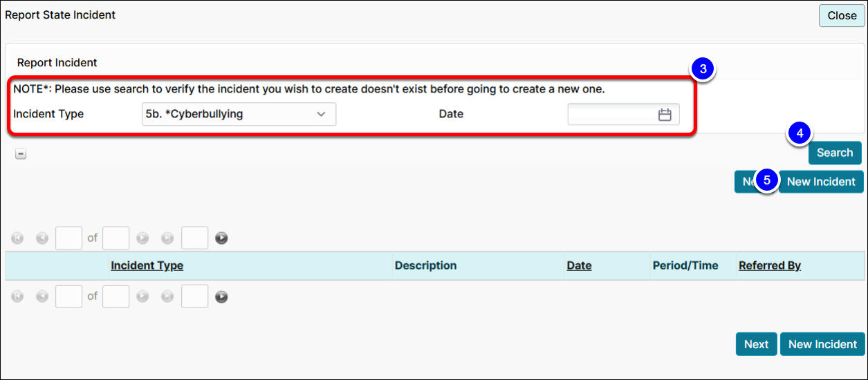The width and height of the screenshot is (868, 380).
Task: Sort by Incident Type column header
Action: 147,265
